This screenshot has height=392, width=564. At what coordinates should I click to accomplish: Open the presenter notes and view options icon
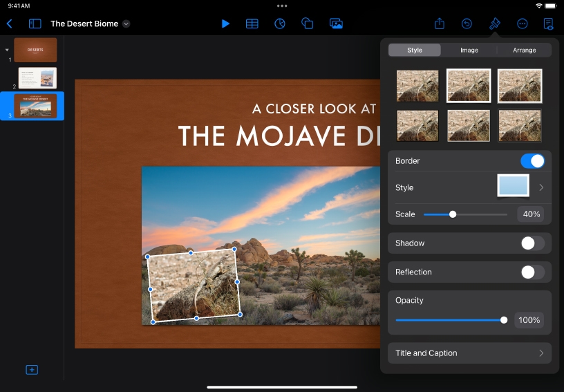coord(548,24)
